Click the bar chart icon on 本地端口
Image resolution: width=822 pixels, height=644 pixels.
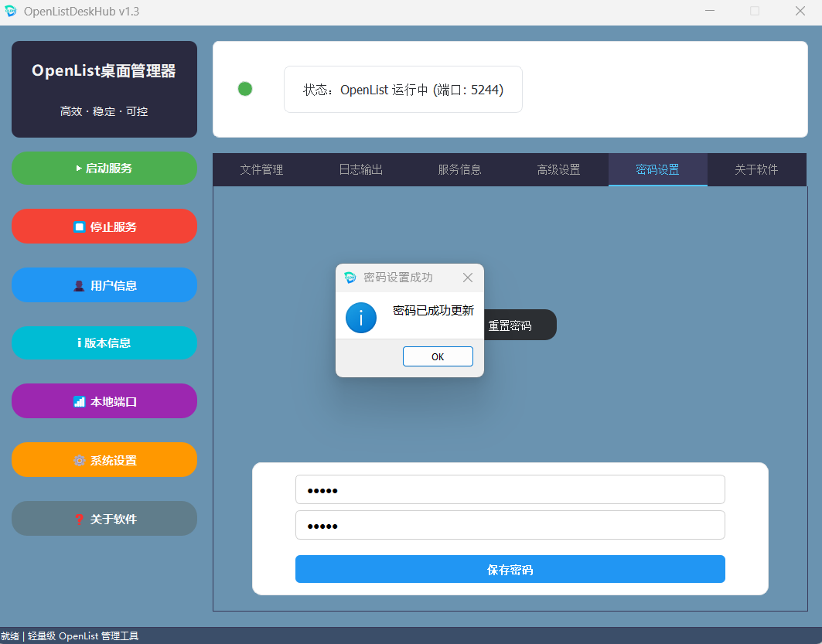[x=79, y=402]
